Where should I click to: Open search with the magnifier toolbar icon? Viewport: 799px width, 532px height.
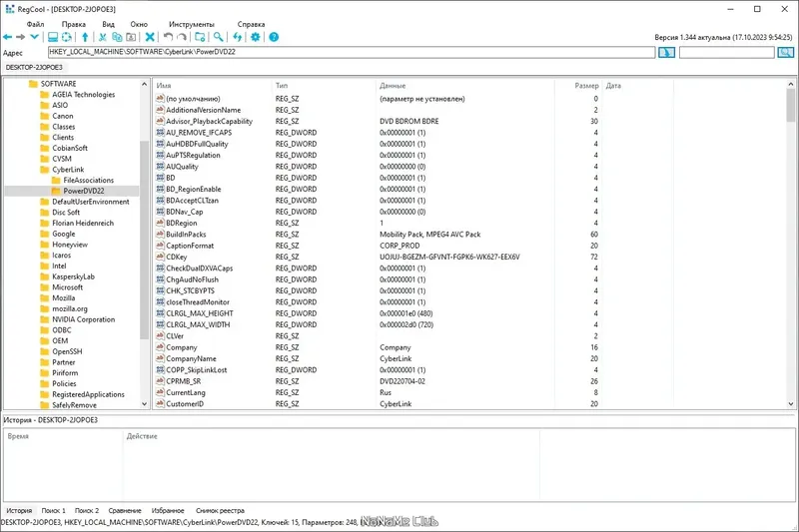click(x=218, y=37)
